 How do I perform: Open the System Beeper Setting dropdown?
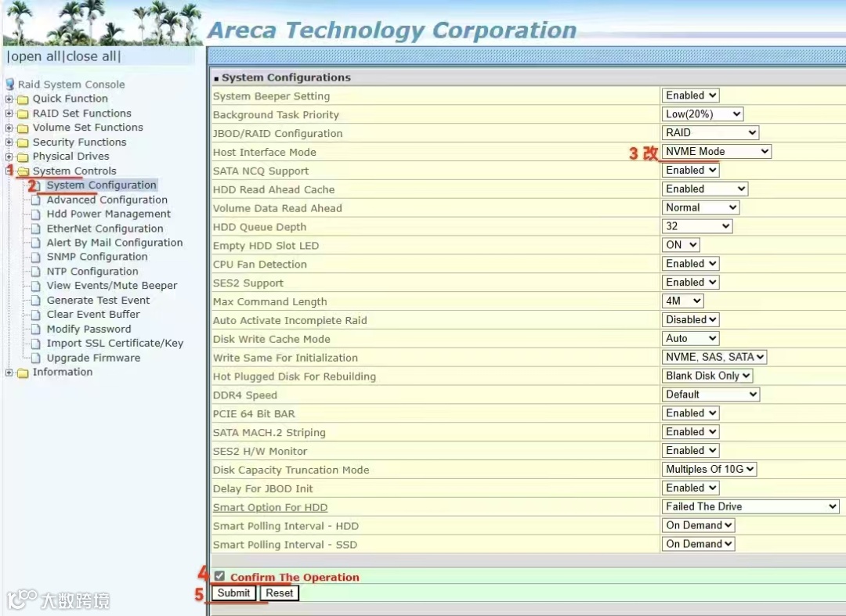coord(691,95)
